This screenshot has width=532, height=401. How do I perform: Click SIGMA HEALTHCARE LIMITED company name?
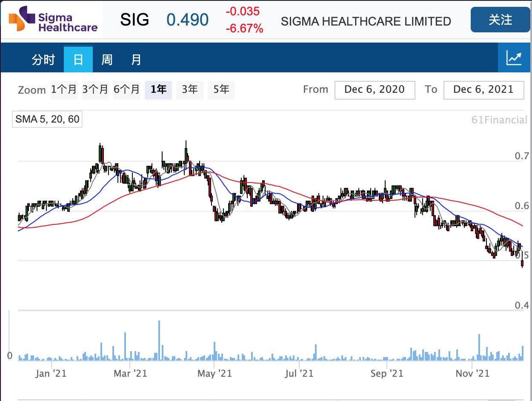tap(366, 21)
